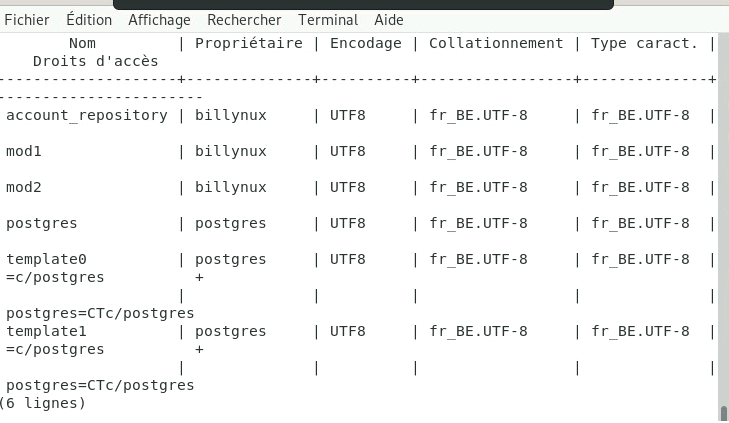729x423 pixels.
Task: Click the account_repository database name
Action: coord(86,115)
